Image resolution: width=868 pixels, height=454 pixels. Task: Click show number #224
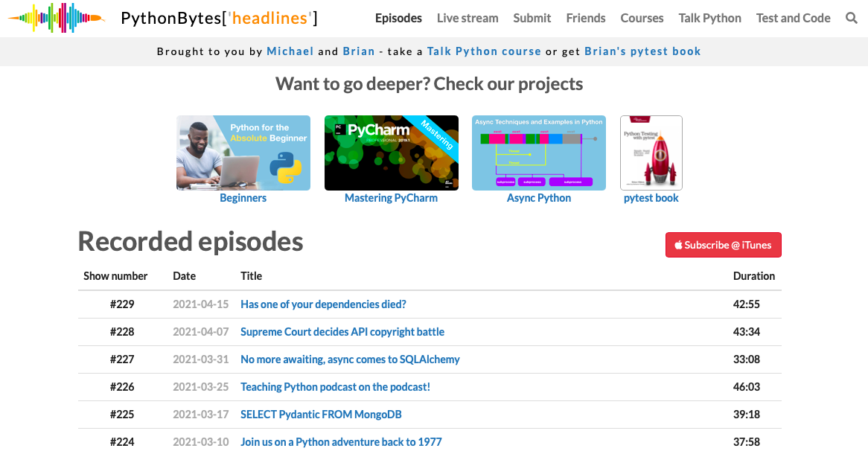[x=122, y=442]
